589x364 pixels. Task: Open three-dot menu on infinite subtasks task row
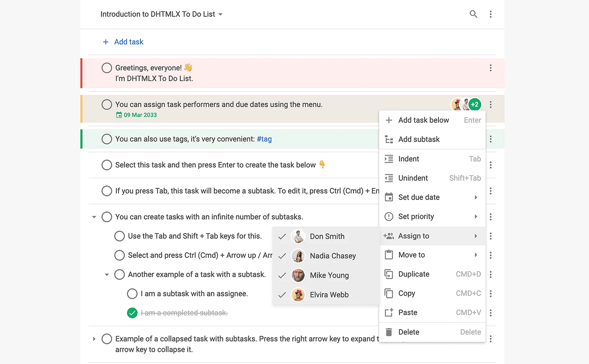(x=490, y=217)
